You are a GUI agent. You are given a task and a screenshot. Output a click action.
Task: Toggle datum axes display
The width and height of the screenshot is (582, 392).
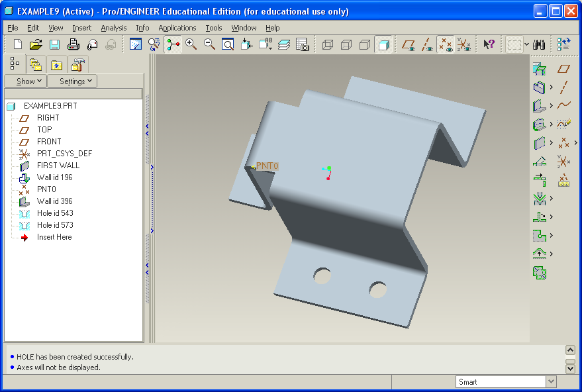428,44
